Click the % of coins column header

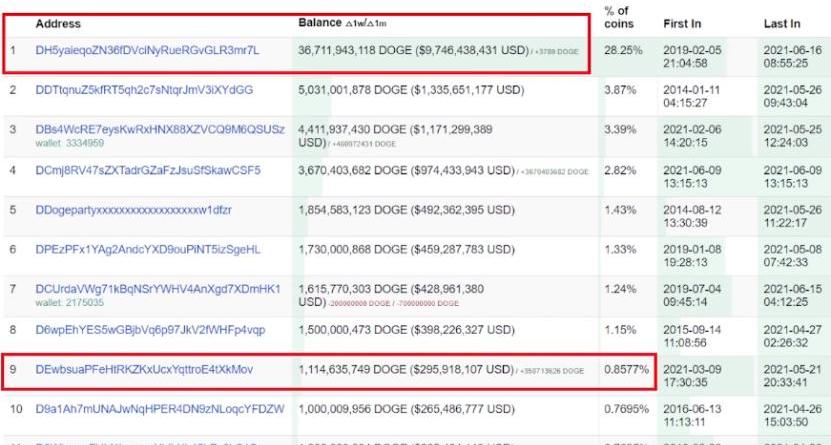tap(617, 17)
